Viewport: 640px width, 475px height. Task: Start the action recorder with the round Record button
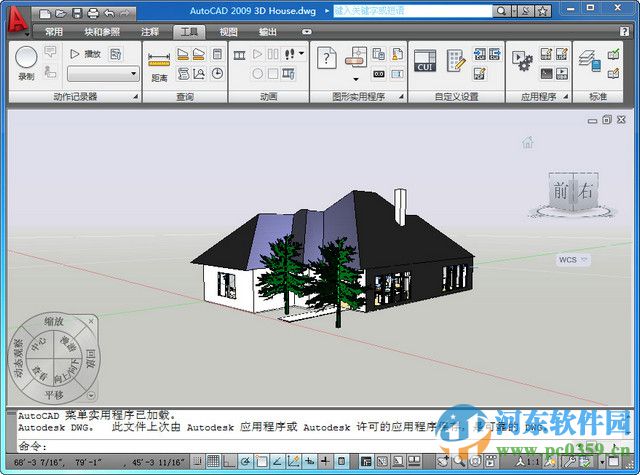[x=26, y=57]
